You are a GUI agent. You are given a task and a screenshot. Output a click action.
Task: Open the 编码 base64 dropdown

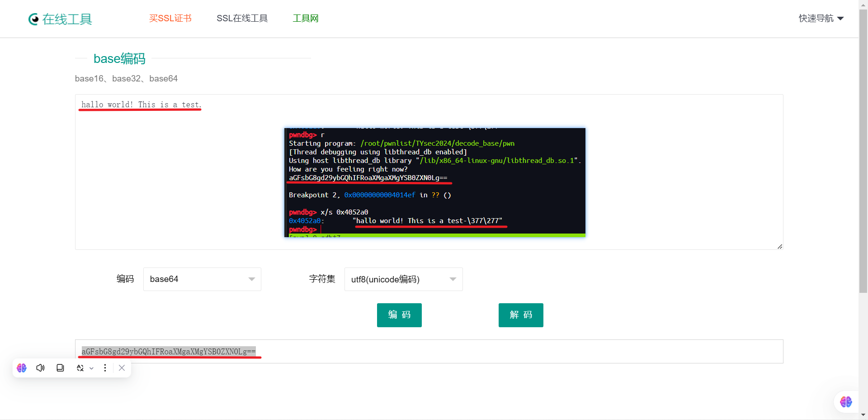(x=202, y=279)
